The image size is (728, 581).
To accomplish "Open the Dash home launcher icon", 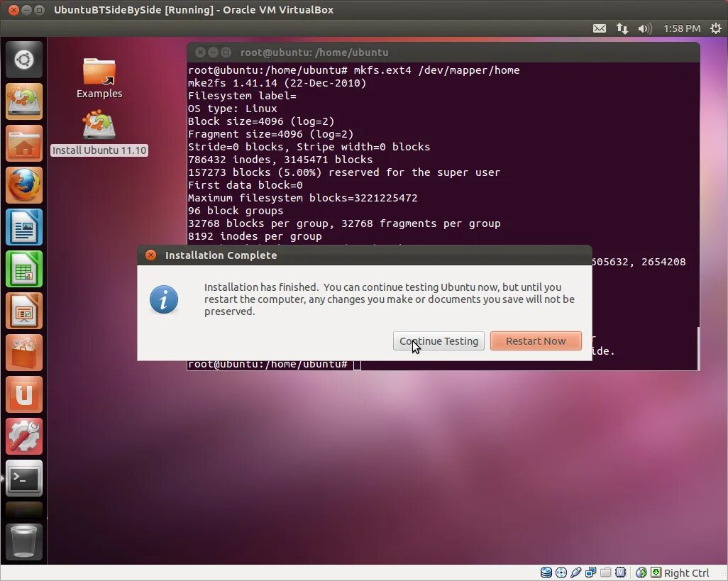I will (24, 60).
